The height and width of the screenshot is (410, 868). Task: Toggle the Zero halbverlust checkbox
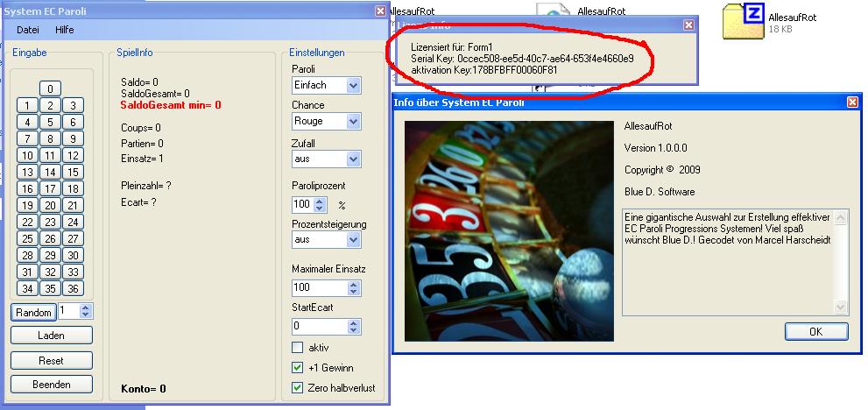[297, 388]
